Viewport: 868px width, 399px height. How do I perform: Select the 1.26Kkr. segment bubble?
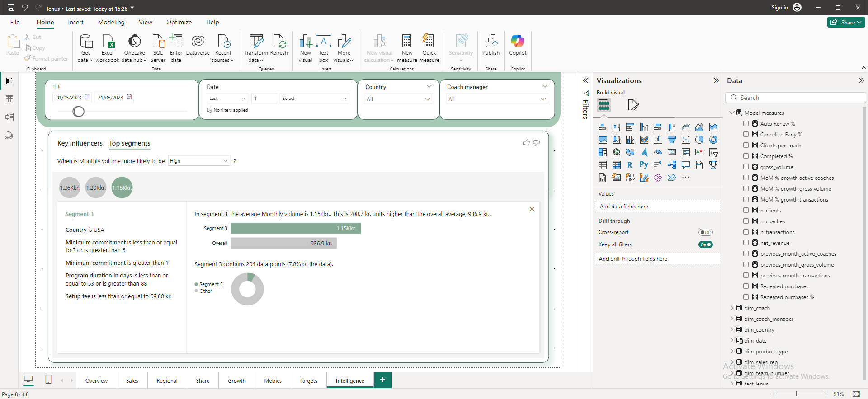(70, 188)
